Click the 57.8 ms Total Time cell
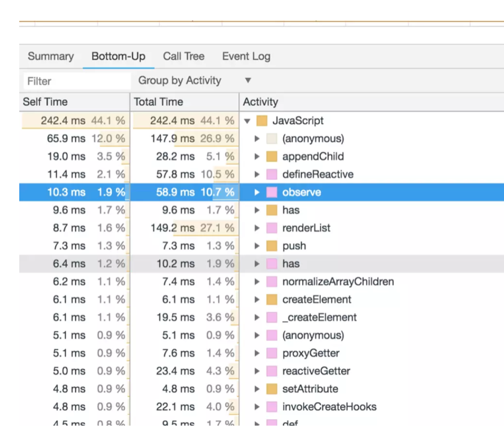This screenshot has height=436, width=504. click(184, 174)
